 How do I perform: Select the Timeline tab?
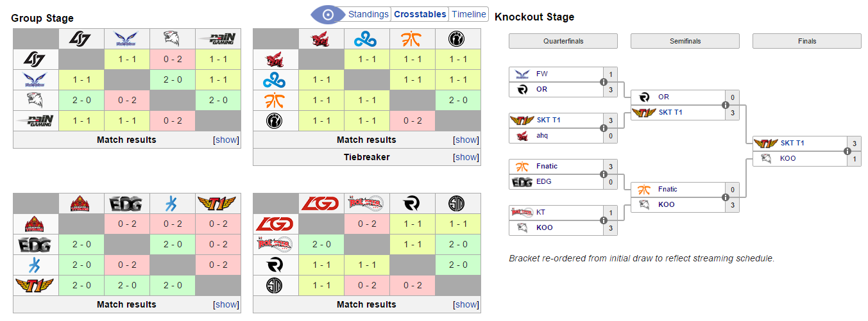pyautogui.click(x=468, y=14)
